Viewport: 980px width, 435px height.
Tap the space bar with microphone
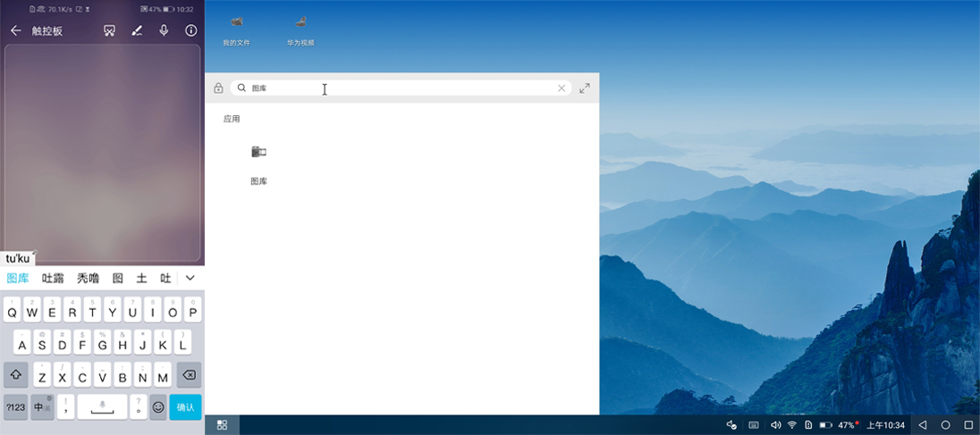(x=102, y=407)
